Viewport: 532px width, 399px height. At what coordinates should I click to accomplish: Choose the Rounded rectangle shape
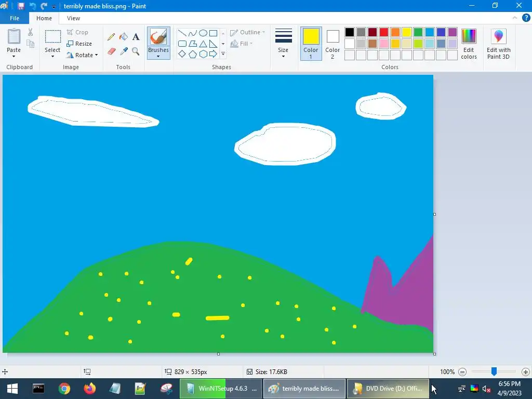click(x=182, y=44)
